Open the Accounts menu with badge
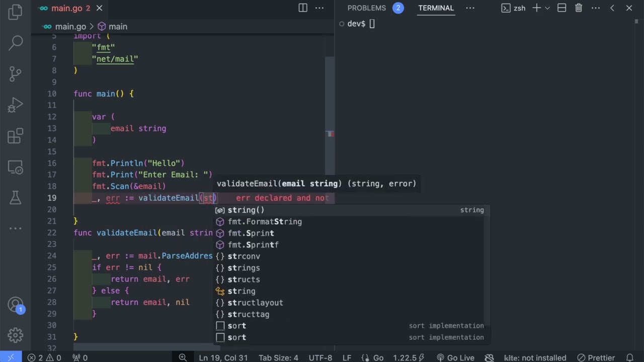Viewport: 644px width, 362px height. [x=15, y=305]
